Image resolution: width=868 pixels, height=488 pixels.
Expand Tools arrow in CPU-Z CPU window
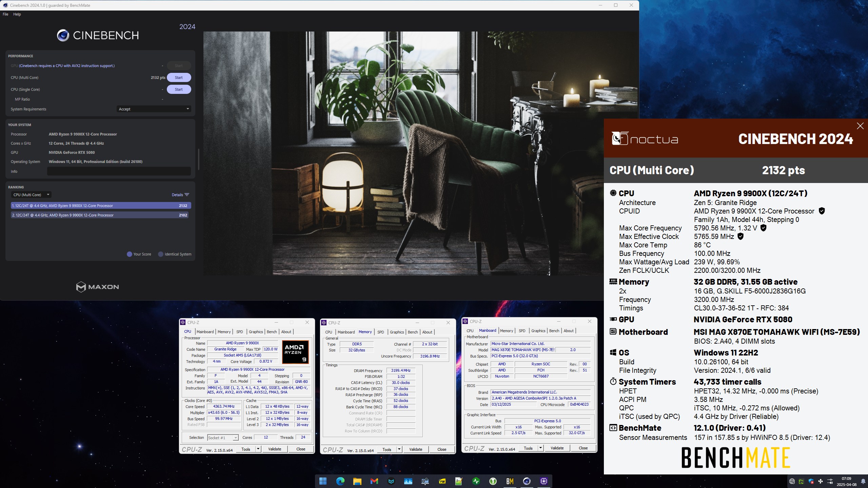coord(258,449)
